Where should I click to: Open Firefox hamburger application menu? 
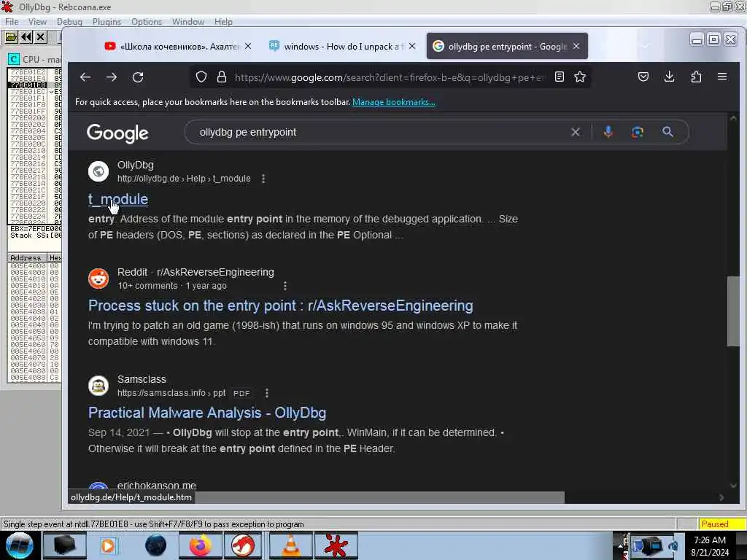pyautogui.click(x=722, y=77)
